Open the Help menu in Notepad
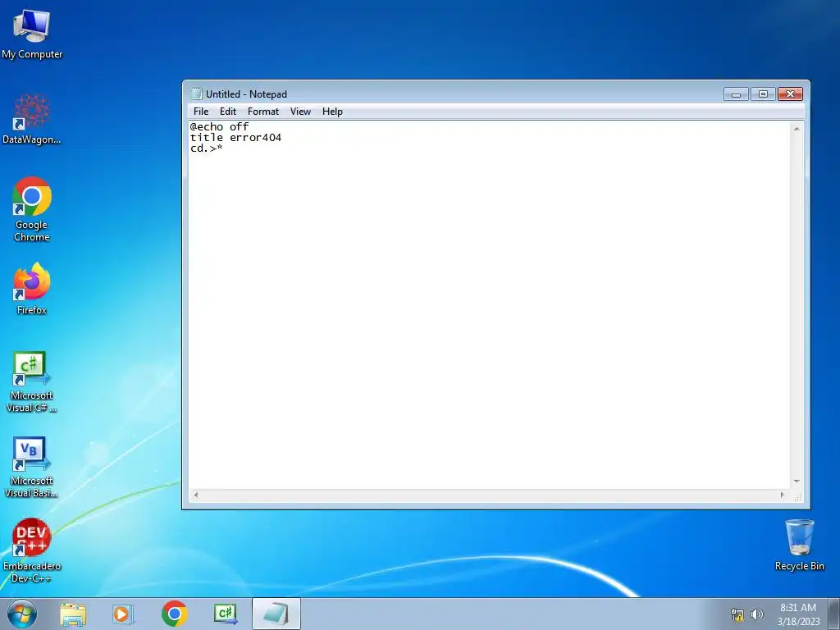 (332, 112)
